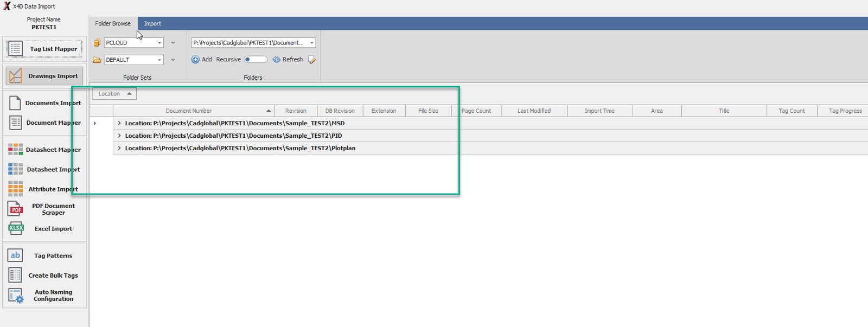Viewport: 868px width, 327px height.
Task: Open Tag Patterns ab icon
Action: click(15, 255)
